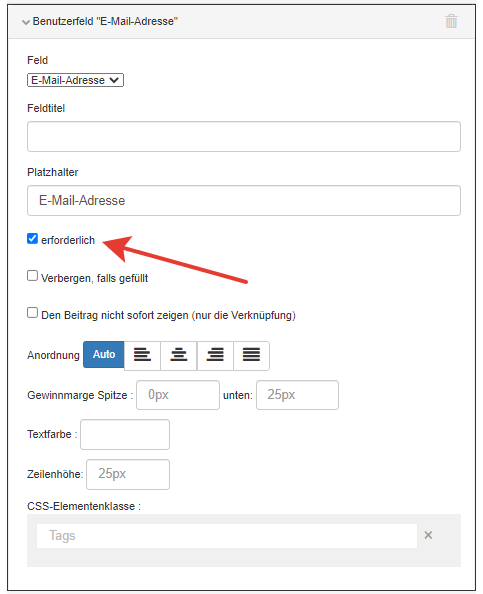The image size is (483, 594).
Task: Click the Benutzerfeld "E-Mail-Adresse" header title
Action: click(105, 21)
